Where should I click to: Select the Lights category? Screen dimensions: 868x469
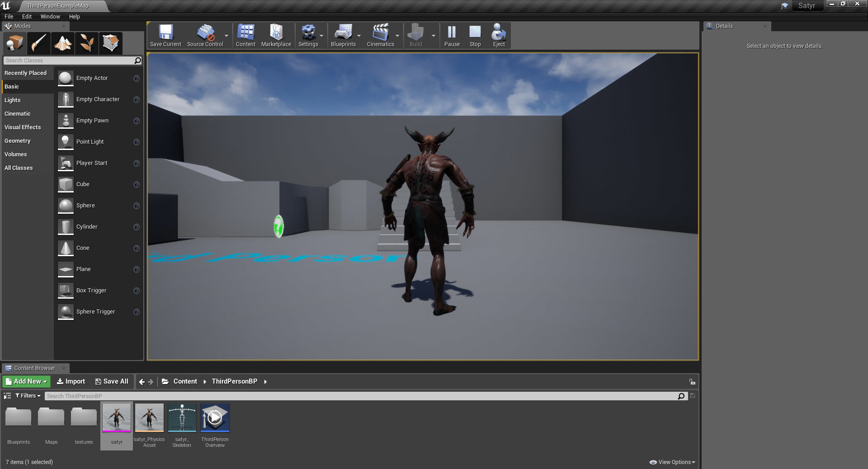pos(13,100)
